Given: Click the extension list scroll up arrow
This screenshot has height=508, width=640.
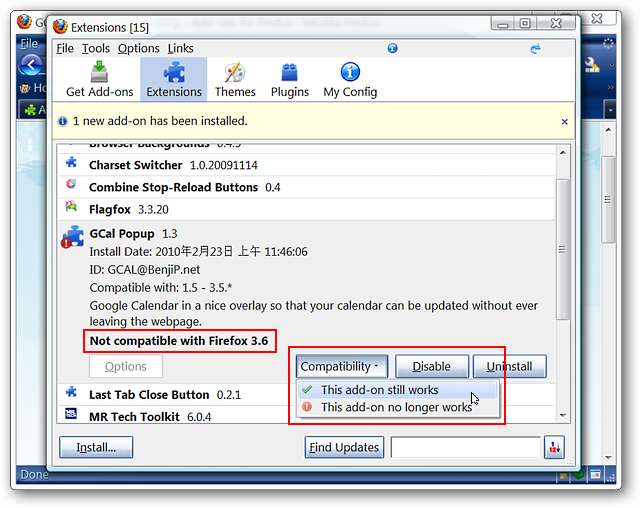Looking at the screenshot, I should [563, 153].
